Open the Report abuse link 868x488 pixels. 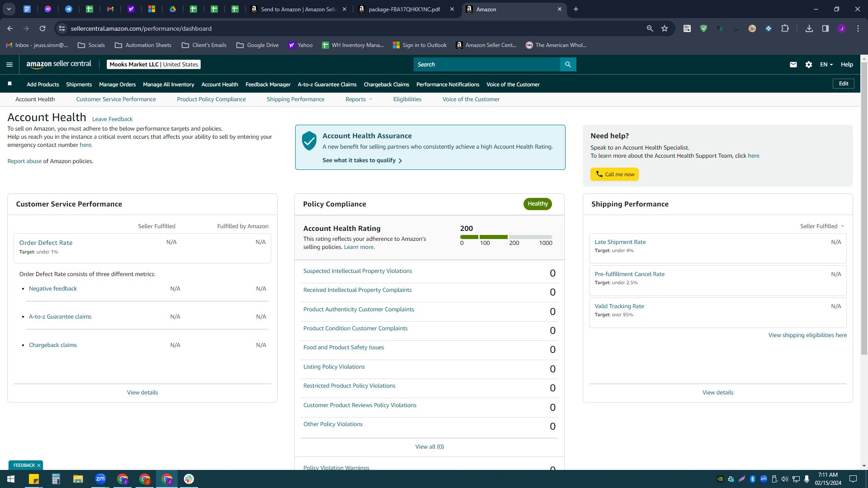pyautogui.click(x=24, y=161)
